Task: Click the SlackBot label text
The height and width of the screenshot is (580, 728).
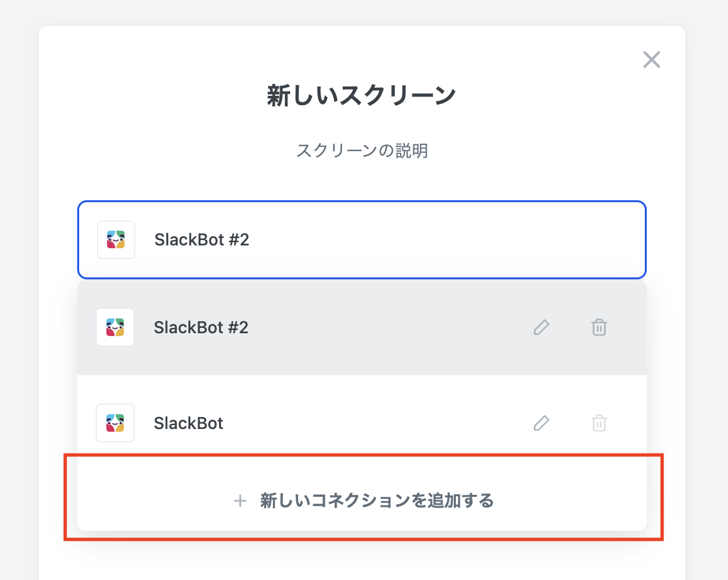Action: pyautogui.click(x=188, y=423)
